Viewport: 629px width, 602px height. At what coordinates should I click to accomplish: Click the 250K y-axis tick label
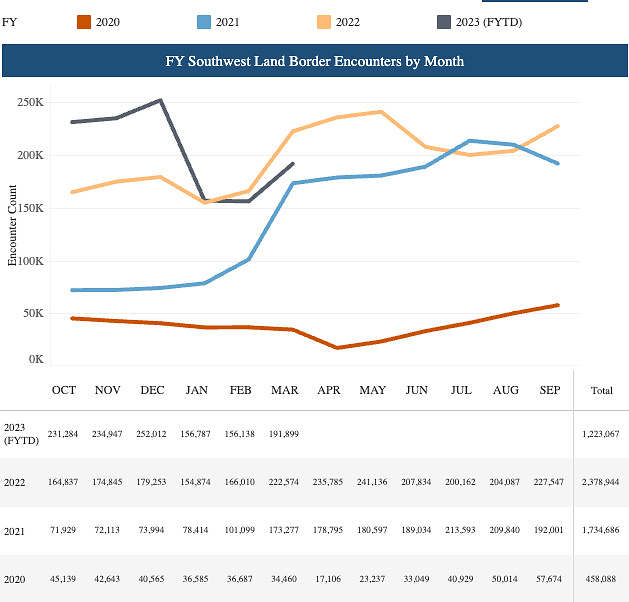[x=30, y=102]
